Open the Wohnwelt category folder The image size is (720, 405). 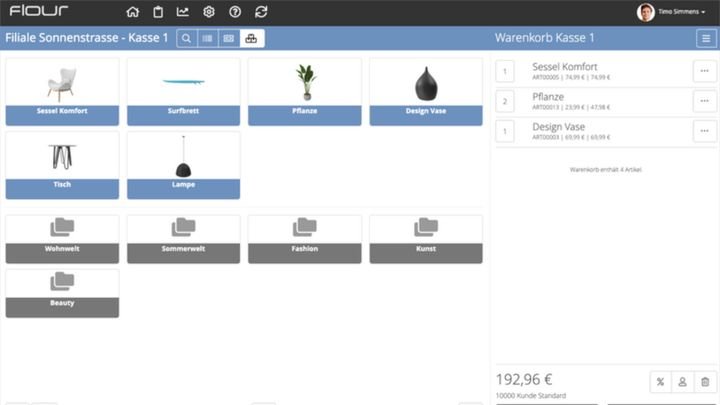click(x=62, y=238)
